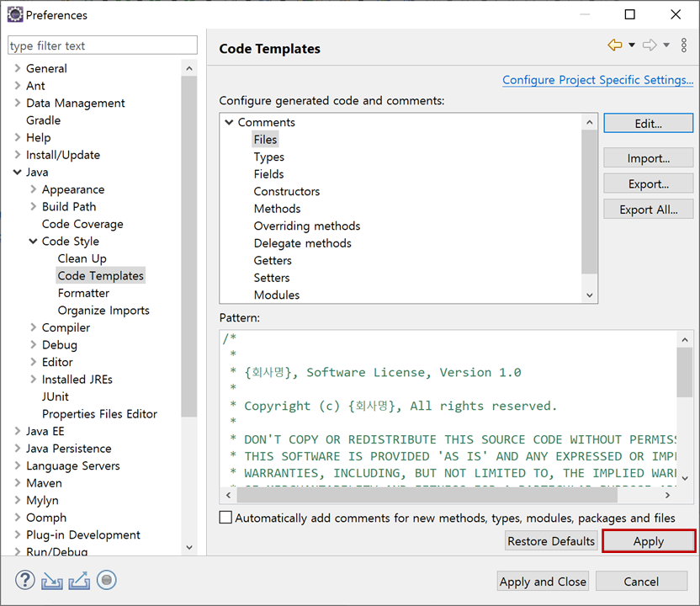The image size is (700, 606).
Task: Click the Import... button
Action: point(648,158)
